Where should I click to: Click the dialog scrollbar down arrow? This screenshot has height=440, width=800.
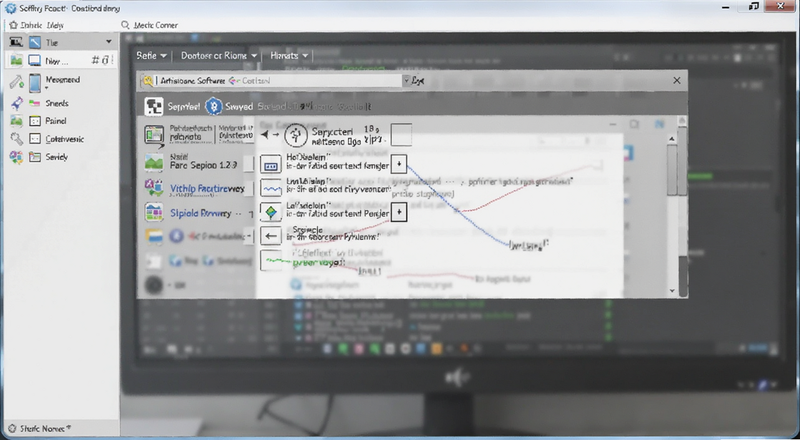point(672,290)
